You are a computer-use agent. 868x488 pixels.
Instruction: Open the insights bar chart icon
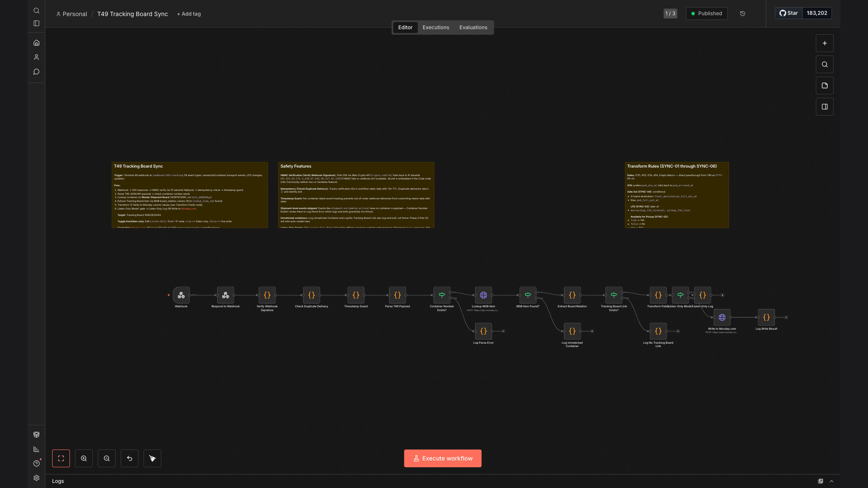36,449
